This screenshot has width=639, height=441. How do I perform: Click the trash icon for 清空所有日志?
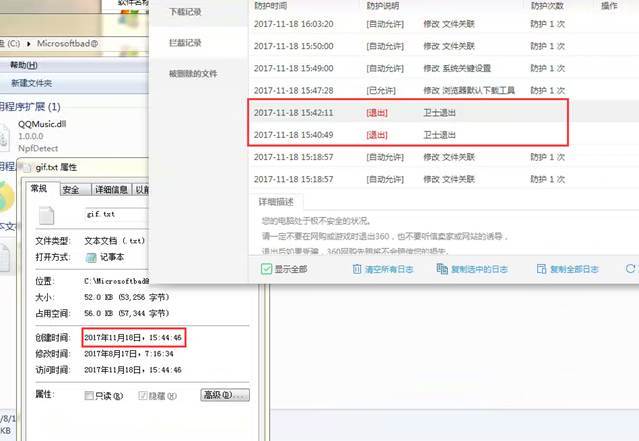click(x=357, y=269)
